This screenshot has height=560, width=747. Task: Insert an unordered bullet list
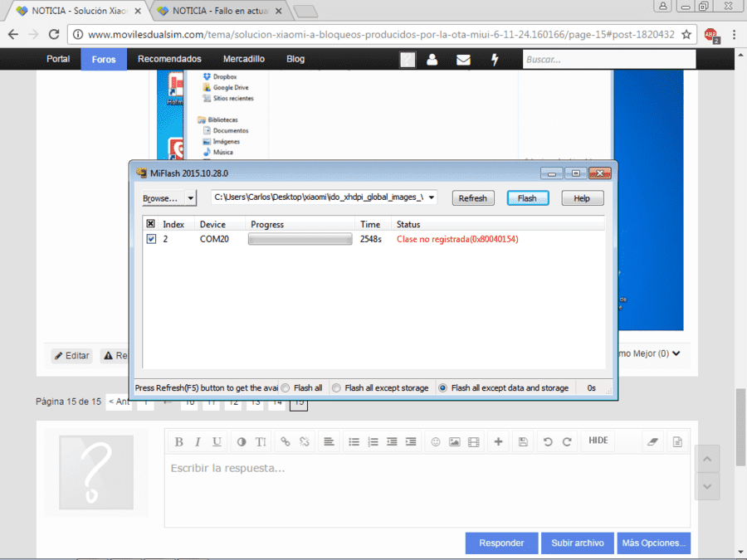pos(354,442)
